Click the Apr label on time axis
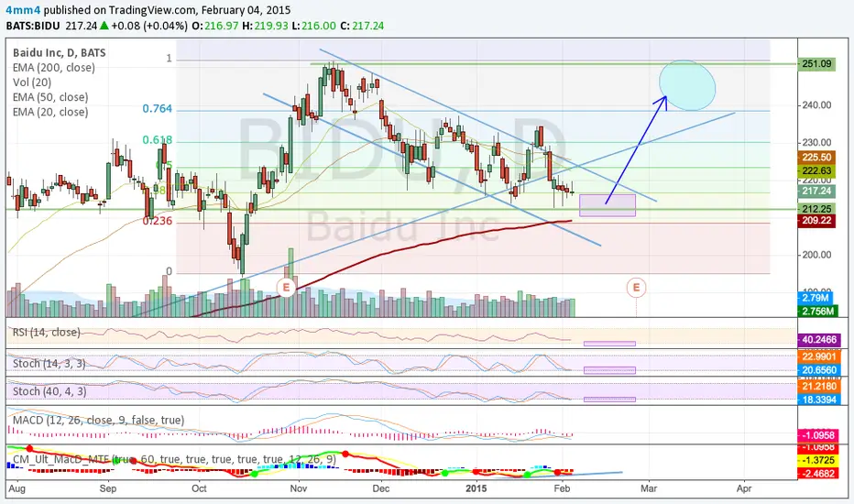 pos(744,488)
